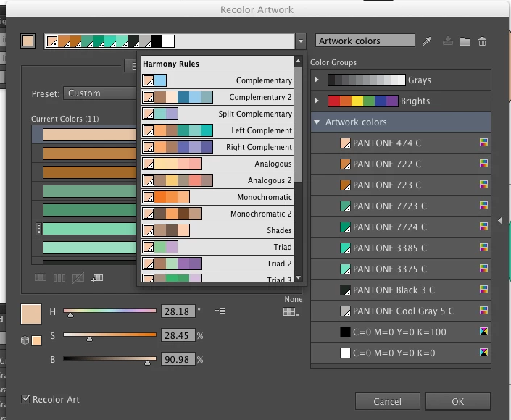Click the swatch library grid icon under None
The height and width of the screenshot is (420, 511).
[291, 312]
